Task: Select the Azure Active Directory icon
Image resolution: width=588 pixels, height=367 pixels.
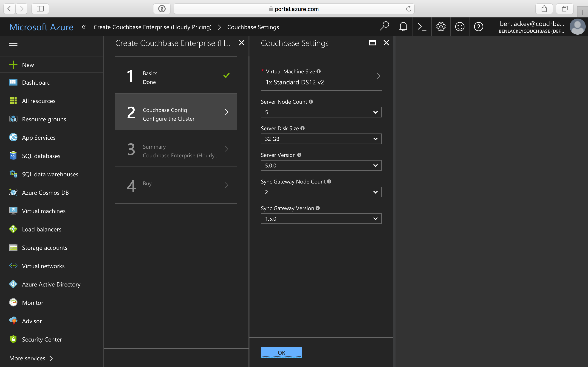Action: 13,284
